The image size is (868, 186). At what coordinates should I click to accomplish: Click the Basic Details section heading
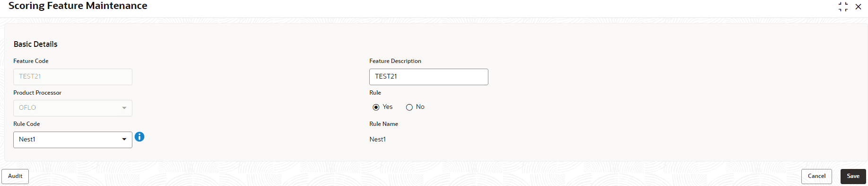pos(35,44)
